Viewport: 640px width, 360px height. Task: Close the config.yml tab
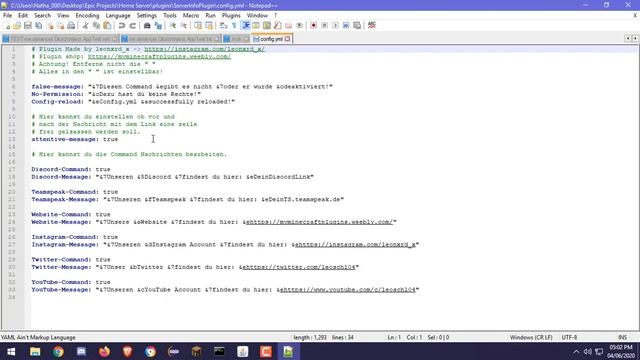(x=287, y=39)
